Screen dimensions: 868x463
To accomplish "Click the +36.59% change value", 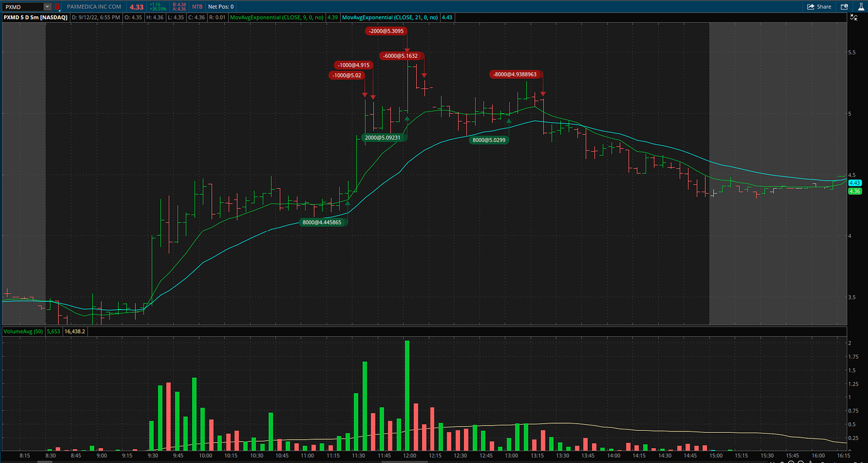I will (x=159, y=9).
